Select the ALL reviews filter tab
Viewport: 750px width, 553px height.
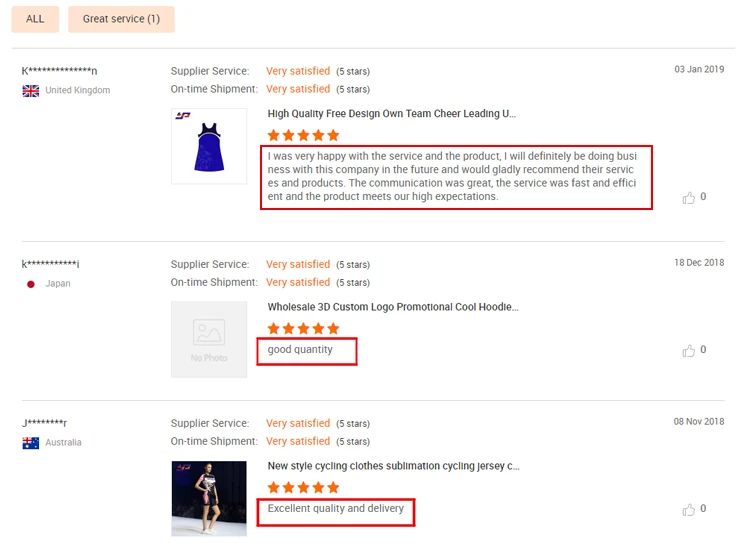pyautogui.click(x=35, y=19)
